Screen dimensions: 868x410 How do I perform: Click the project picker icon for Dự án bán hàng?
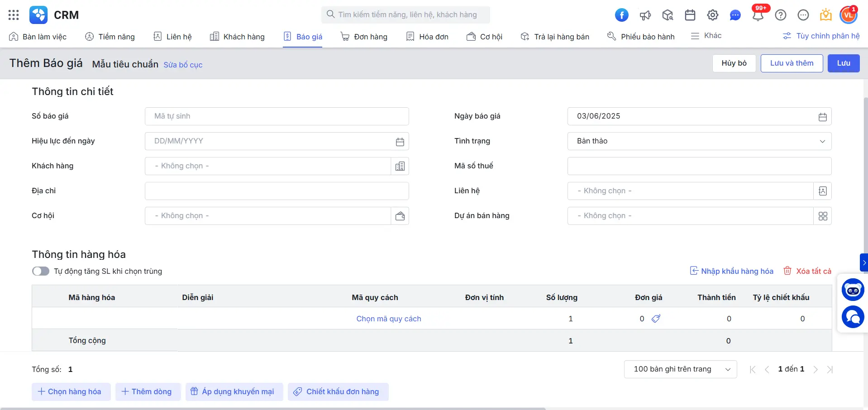822,216
